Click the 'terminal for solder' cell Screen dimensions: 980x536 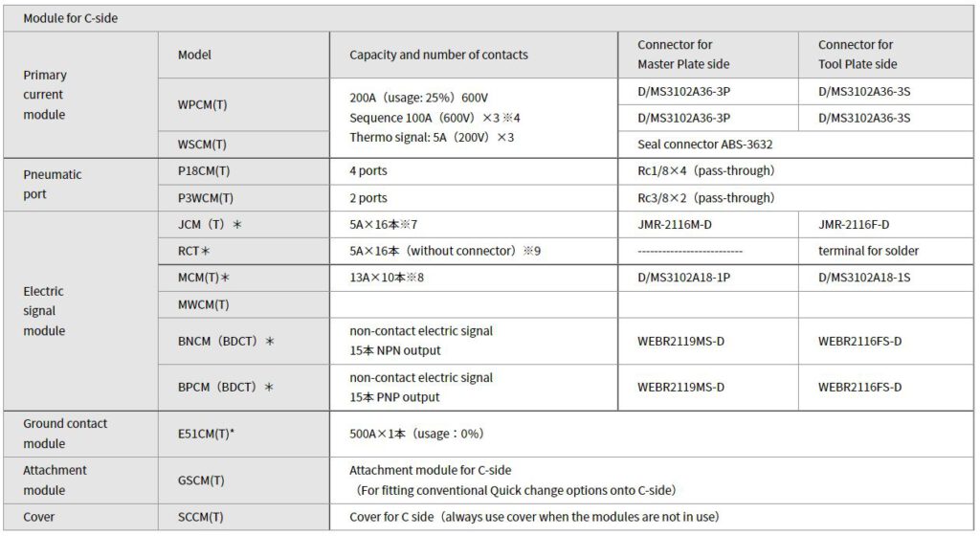coord(885,251)
